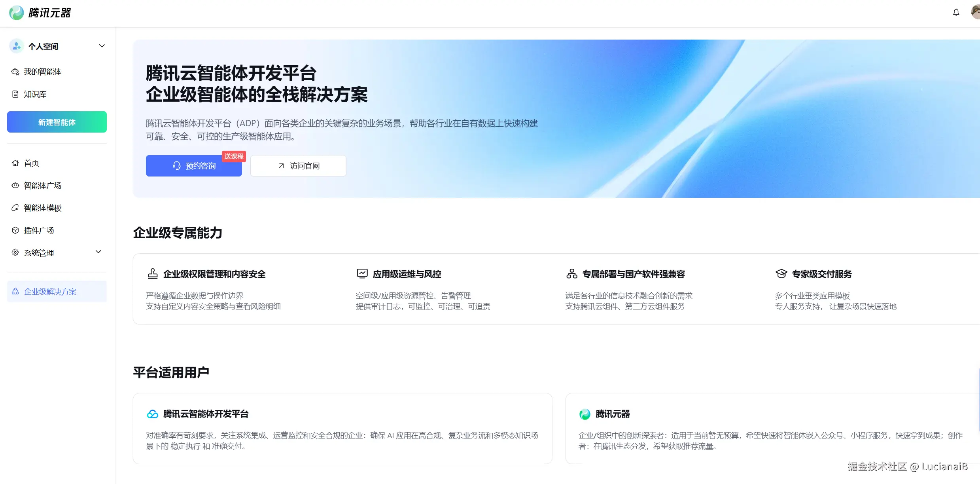The image size is (980, 484).
Task: Open the 知识库 section
Action: click(x=35, y=94)
